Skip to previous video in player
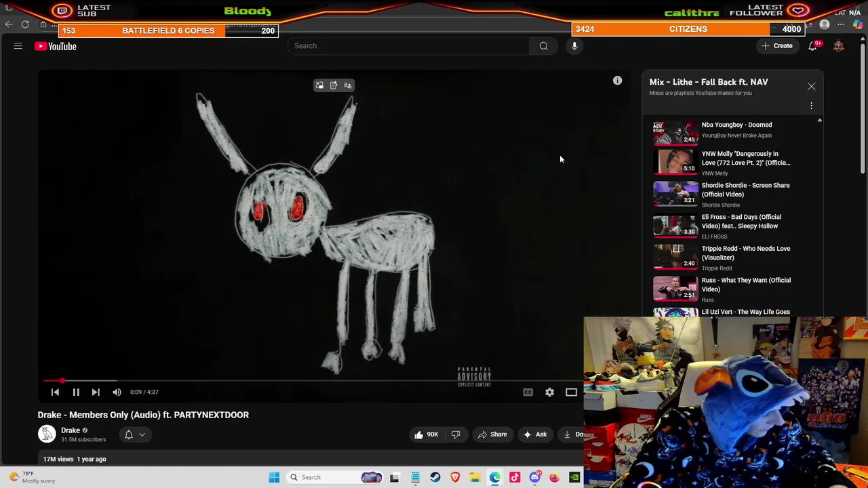This screenshot has height=488, width=868. [x=55, y=392]
